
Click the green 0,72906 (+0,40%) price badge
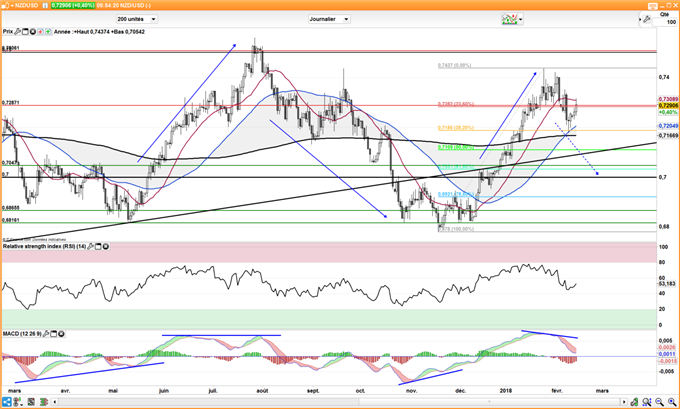point(72,6)
